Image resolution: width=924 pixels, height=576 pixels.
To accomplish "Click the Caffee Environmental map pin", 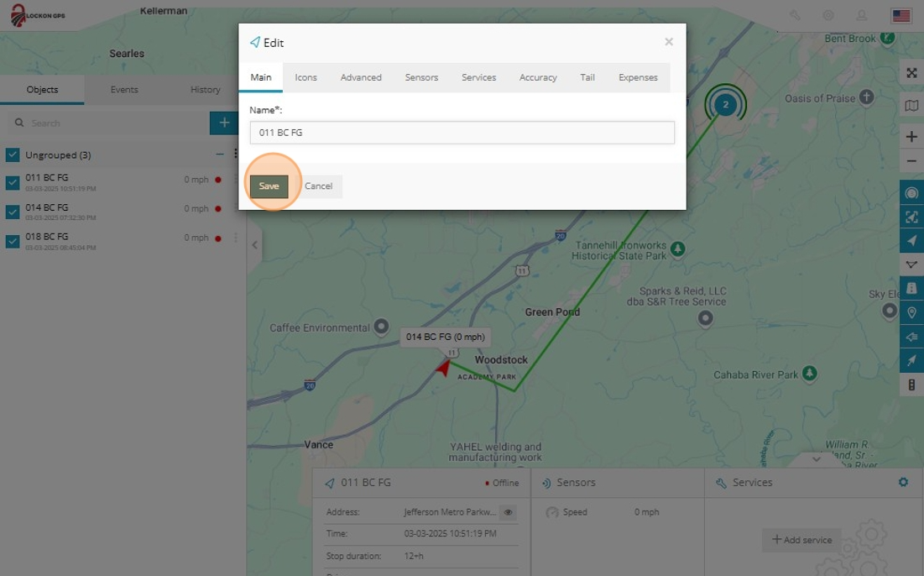I will pyautogui.click(x=381, y=326).
